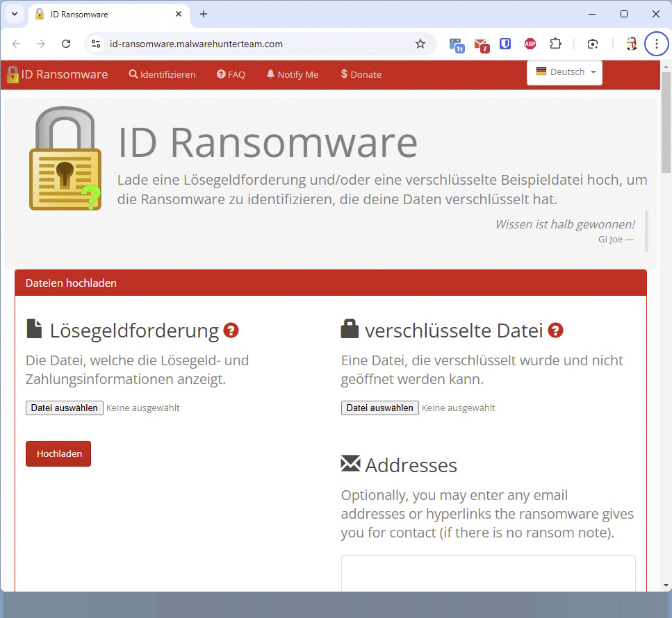Open the blue window extension with 1t badge
The height and width of the screenshot is (618, 672).
(x=457, y=44)
